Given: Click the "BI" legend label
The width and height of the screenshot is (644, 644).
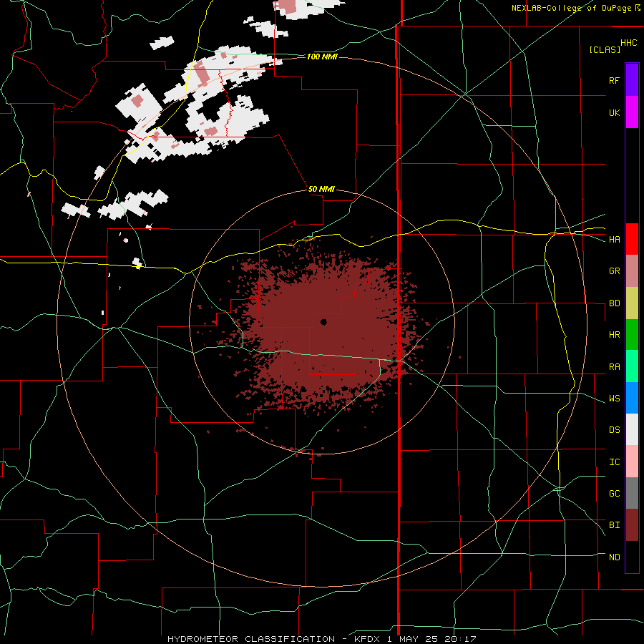Looking at the screenshot, I should [614, 525].
